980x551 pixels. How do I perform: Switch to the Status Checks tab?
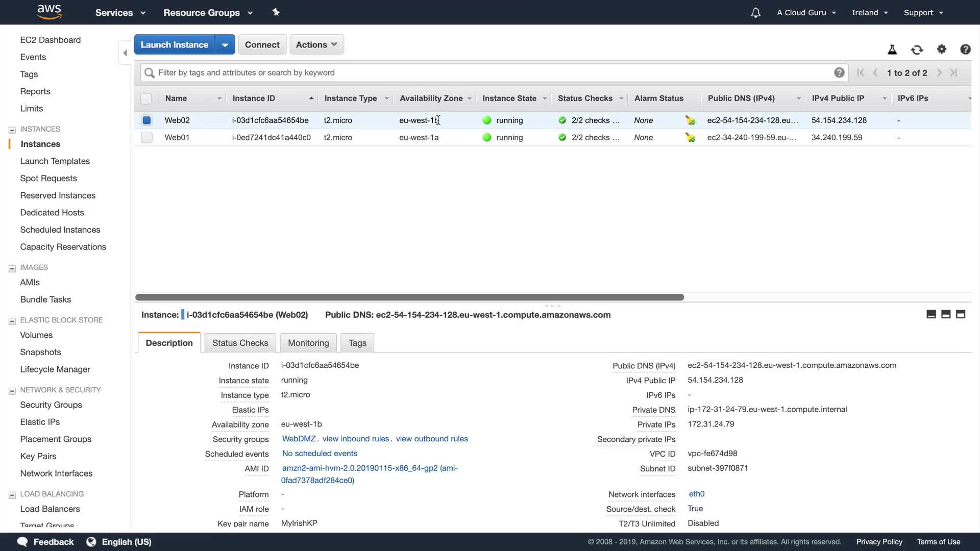[x=240, y=343]
